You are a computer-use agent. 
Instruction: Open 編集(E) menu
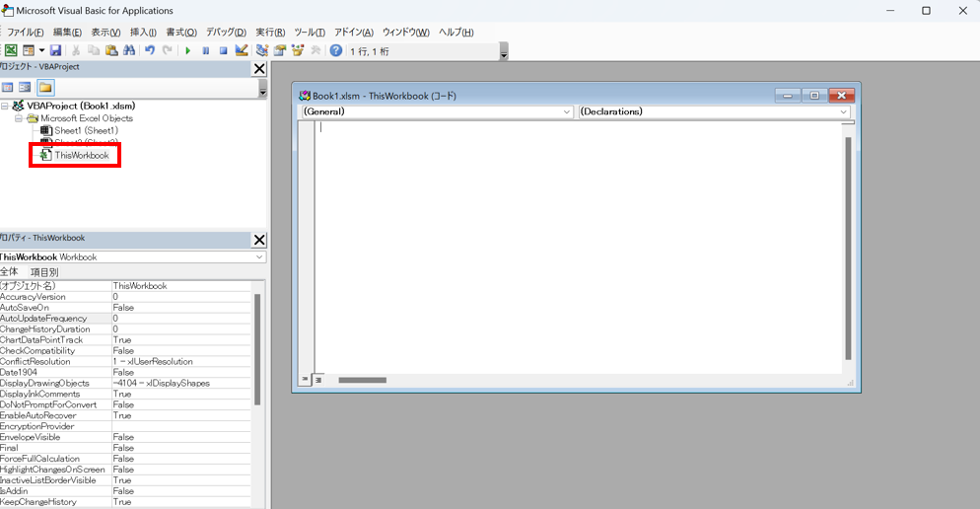pyautogui.click(x=67, y=32)
